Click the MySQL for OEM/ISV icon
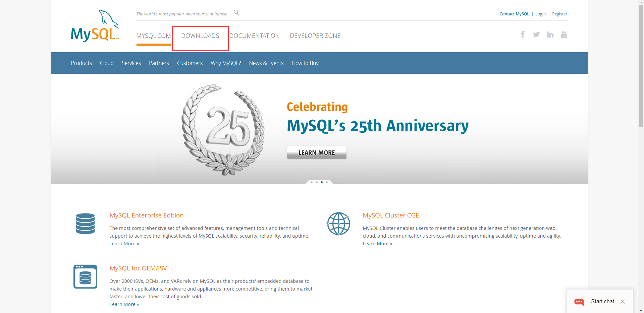The width and height of the screenshot is (644, 313). pos(85,276)
